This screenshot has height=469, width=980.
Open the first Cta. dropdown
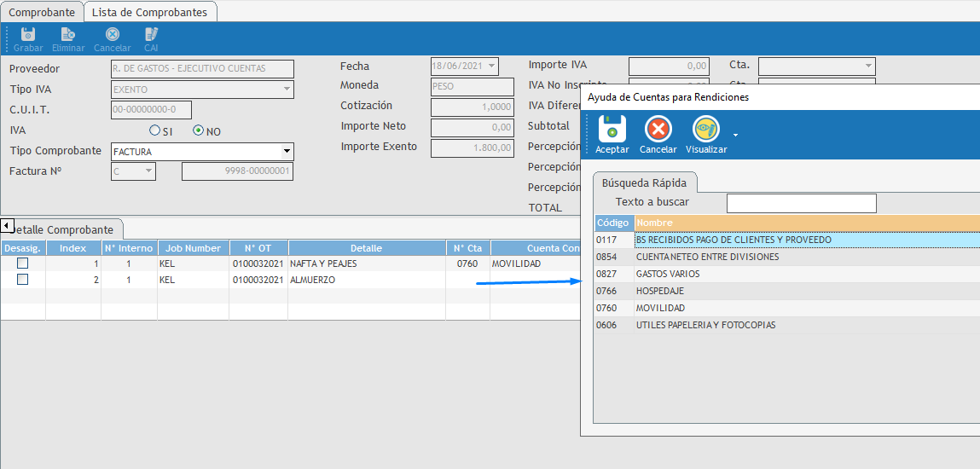[868, 67]
